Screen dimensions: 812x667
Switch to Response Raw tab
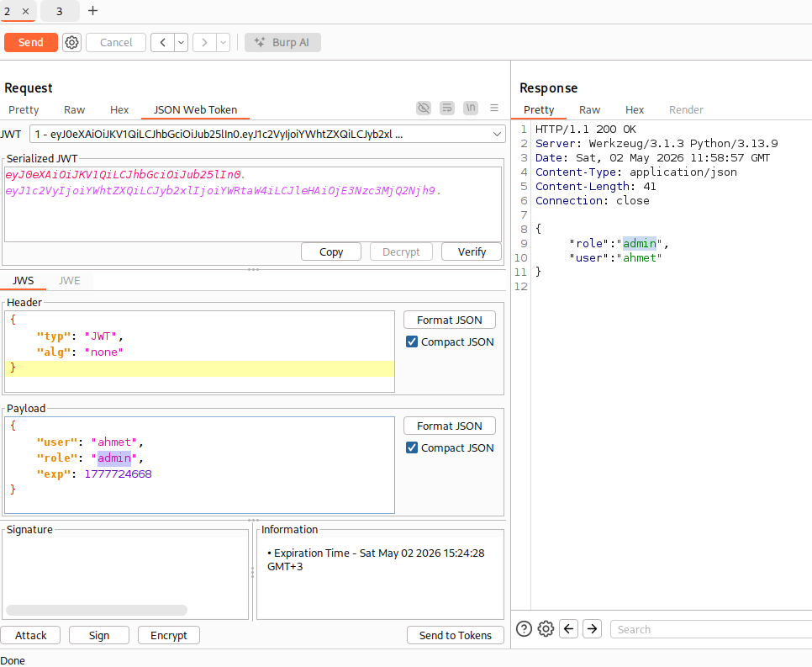pos(589,110)
